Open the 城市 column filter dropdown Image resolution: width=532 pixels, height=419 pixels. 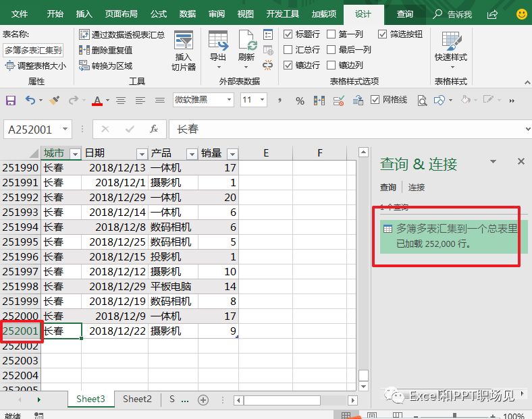[76, 155]
